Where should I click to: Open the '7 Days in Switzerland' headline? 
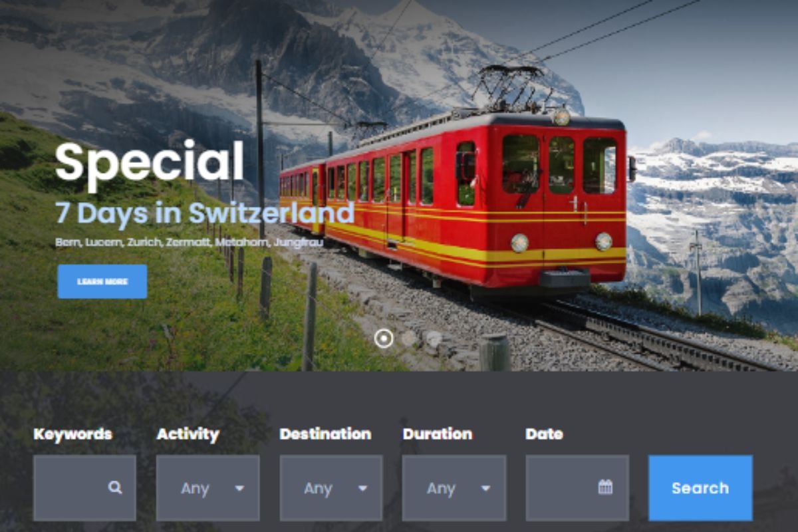(x=205, y=213)
